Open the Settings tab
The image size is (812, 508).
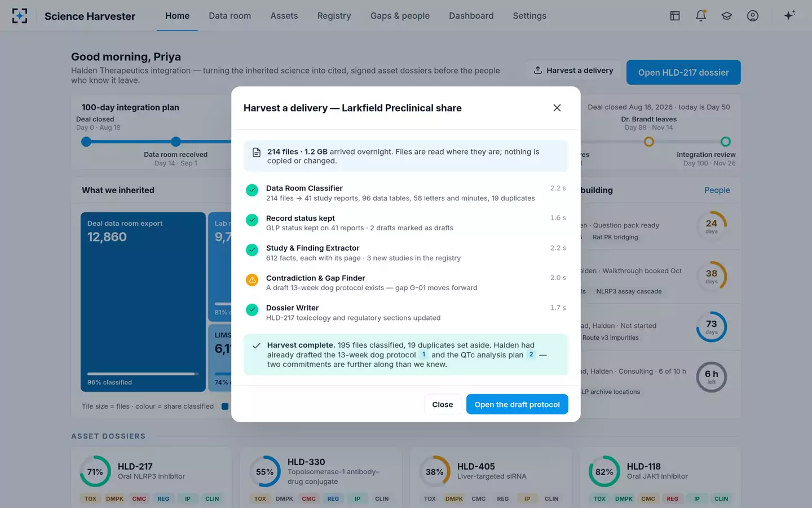tap(529, 16)
